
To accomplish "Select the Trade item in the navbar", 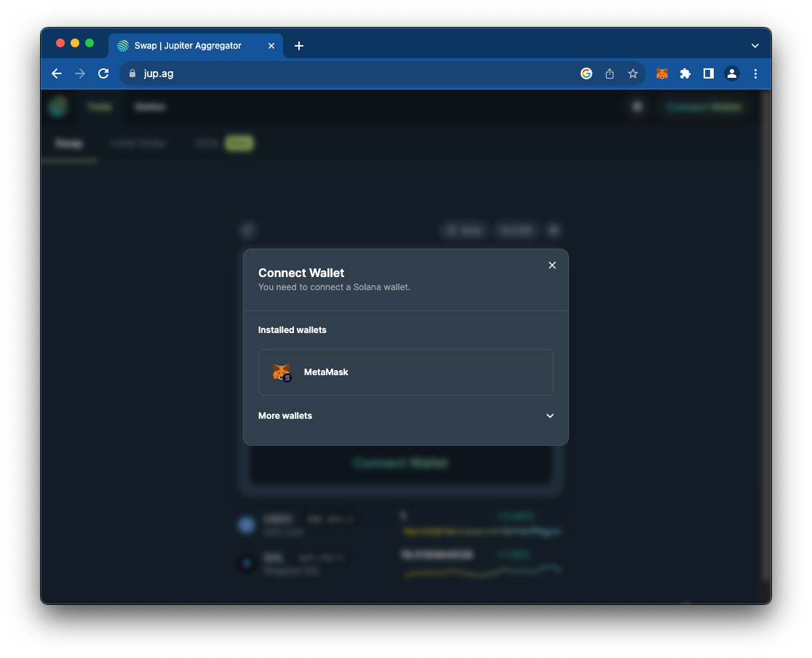I will pyautogui.click(x=100, y=106).
